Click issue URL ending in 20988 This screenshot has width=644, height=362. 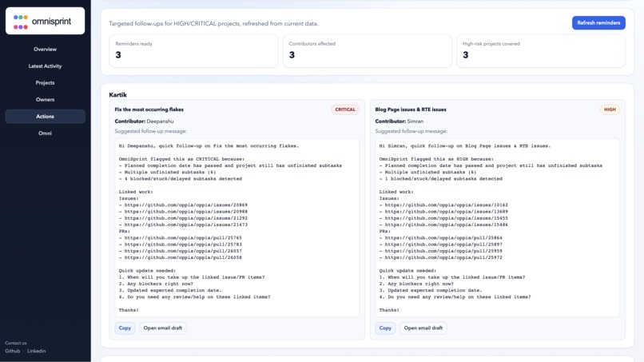click(186, 212)
